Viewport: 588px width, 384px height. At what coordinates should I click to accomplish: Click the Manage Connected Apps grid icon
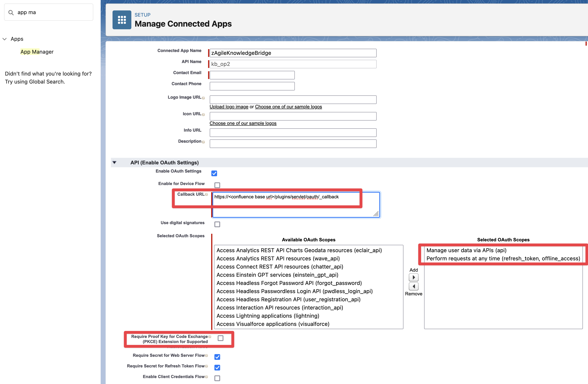tap(122, 20)
